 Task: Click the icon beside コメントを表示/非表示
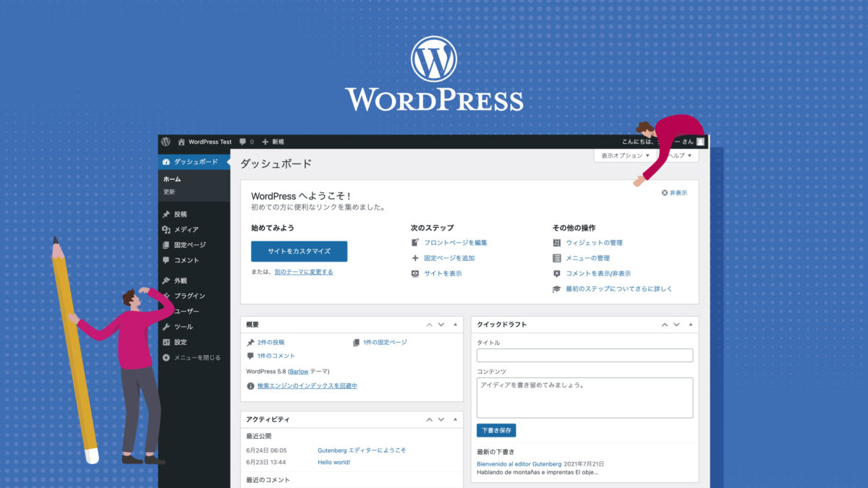pos(557,273)
